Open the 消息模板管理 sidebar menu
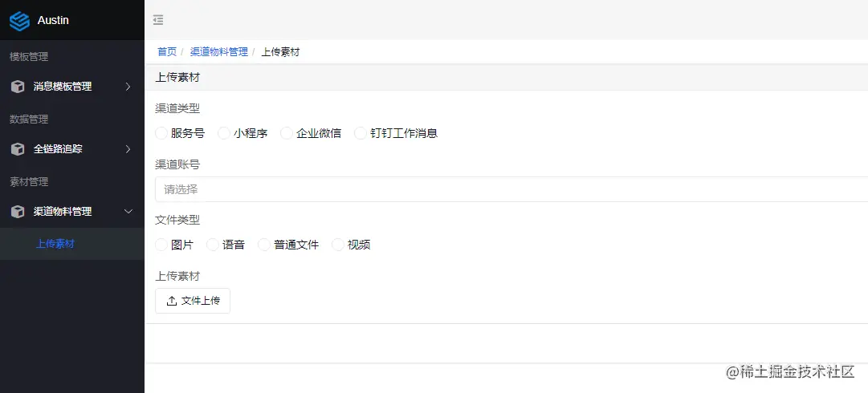Screen dimensions: 868x393 tap(72, 87)
